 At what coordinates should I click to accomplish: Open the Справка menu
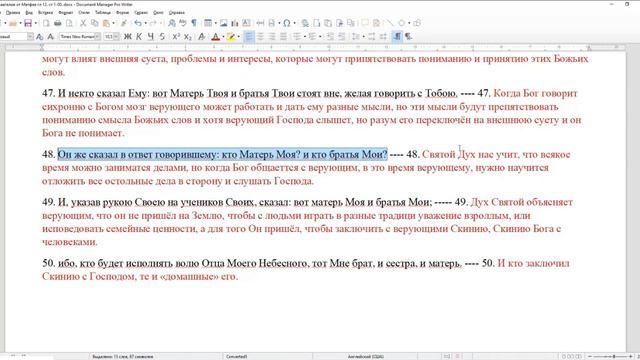click(177, 13)
